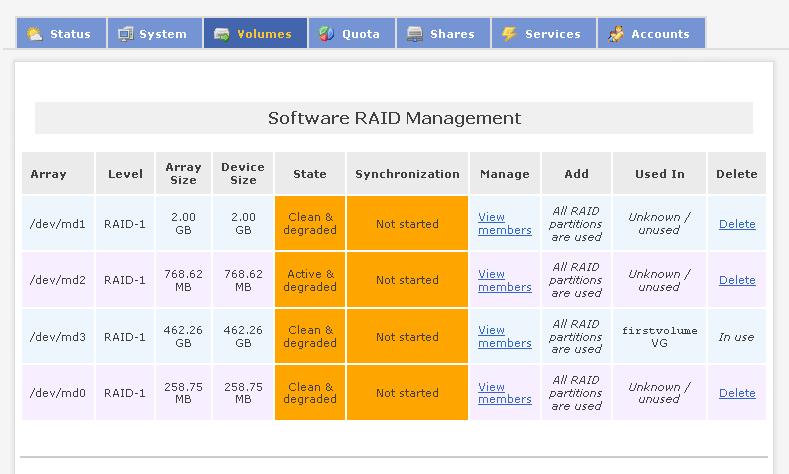Click the Software RAID Management heading
This screenshot has height=474, width=789.
coord(394,118)
